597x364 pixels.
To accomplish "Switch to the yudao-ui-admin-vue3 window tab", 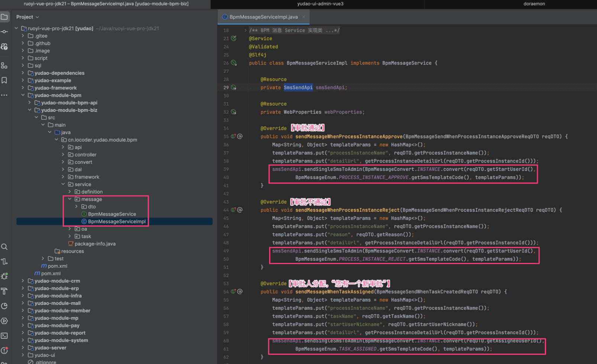I will [x=320, y=4].
